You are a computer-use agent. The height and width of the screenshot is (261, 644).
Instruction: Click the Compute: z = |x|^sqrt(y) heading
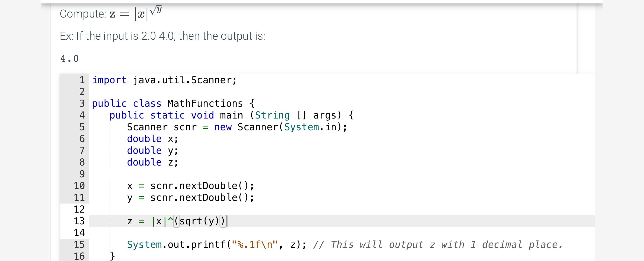tap(110, 14)
